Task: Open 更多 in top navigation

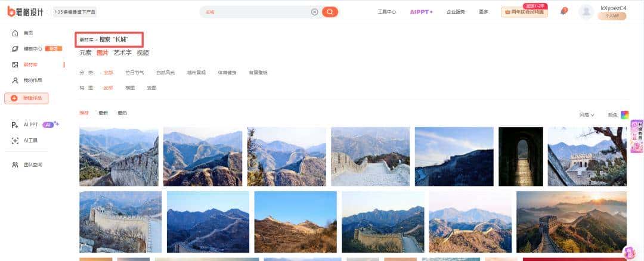Action: click(x=484, y=12)
